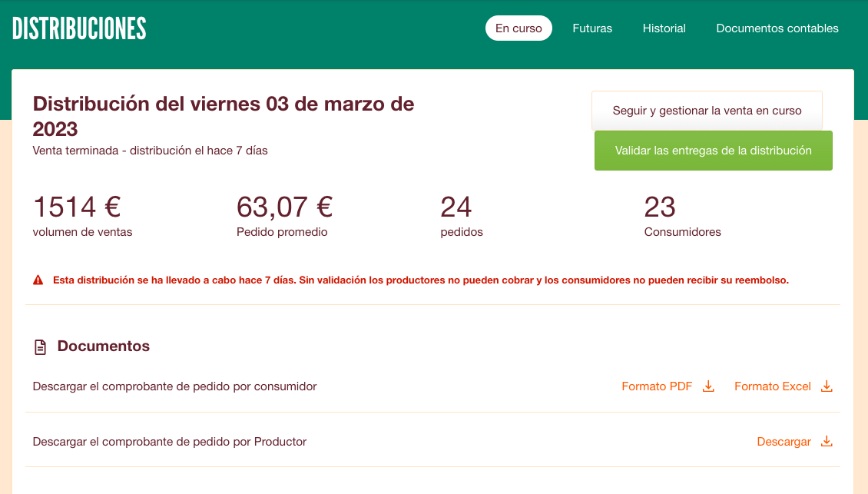Image resolution: width=868 pixels, height=494 pixels.
Task: Select the distribution date heading text
Action: tap(224, 116)
